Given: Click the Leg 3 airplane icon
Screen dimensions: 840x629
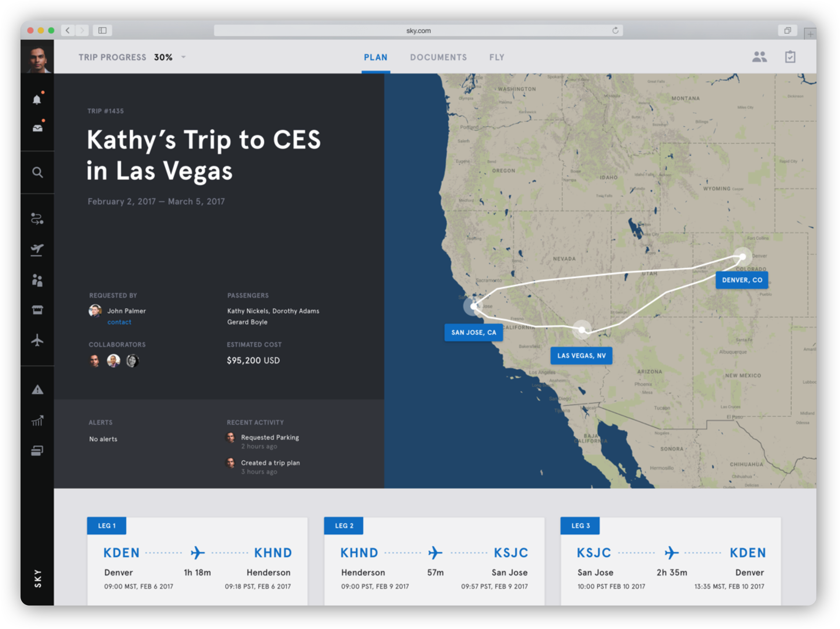Looking at the screenshot, I should [x=671, y=553].
